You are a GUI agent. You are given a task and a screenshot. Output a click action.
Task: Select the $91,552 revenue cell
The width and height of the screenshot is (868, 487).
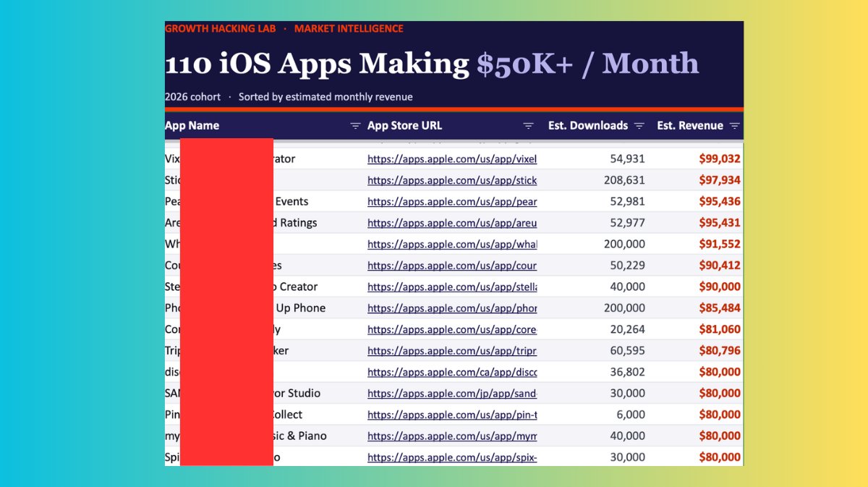tap(720, 244)
